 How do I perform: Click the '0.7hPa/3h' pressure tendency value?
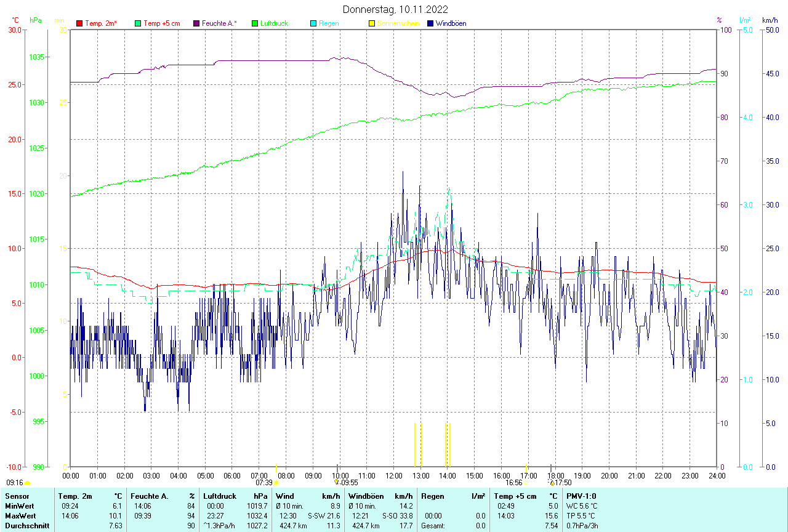[x=582, y=526]
